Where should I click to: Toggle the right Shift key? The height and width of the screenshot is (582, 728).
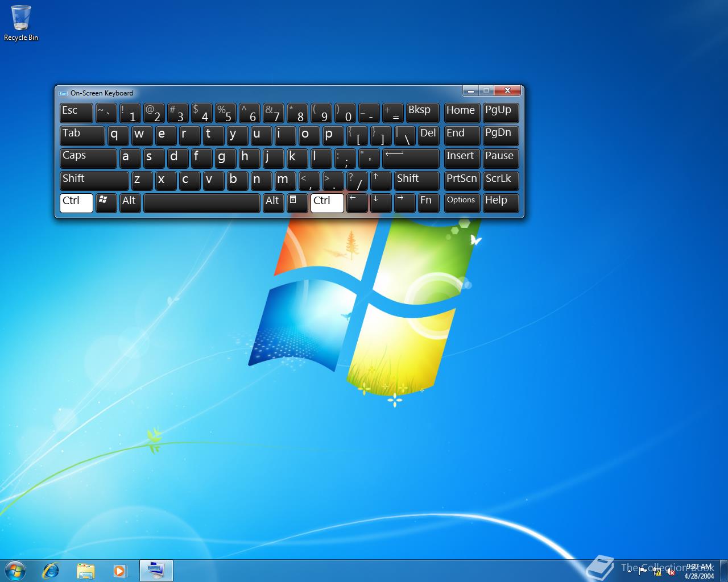tap(416, 181)
